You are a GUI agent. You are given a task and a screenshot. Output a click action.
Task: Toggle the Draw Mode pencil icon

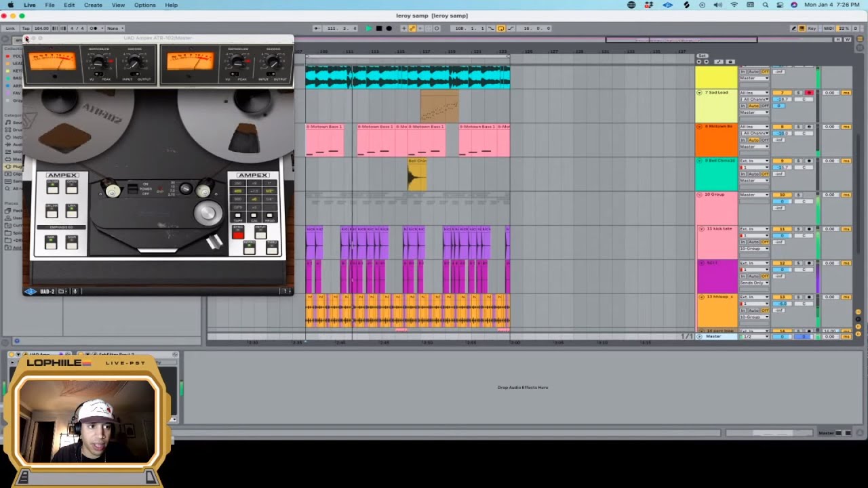coord(793,28)
